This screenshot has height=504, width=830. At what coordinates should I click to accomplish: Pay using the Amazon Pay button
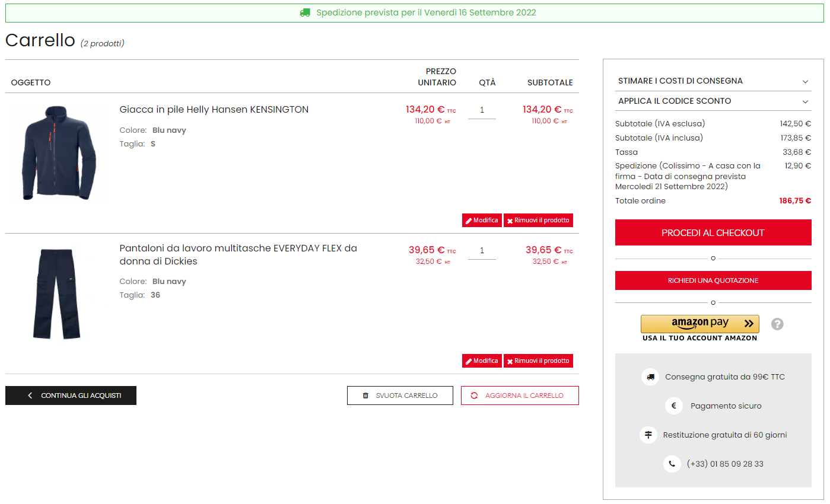(x=700, y=324)
